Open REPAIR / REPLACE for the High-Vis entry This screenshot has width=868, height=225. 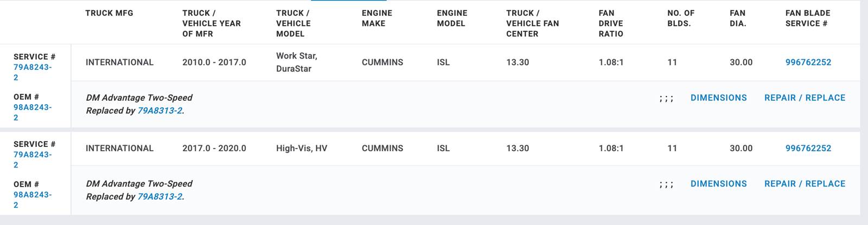(805, 184)
